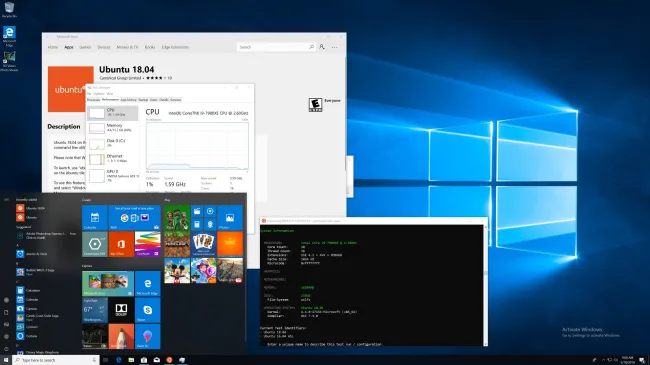650x365 pixels.
Task: Open the Documents icon in Start sidebar
Action: [x=6, y=312]
